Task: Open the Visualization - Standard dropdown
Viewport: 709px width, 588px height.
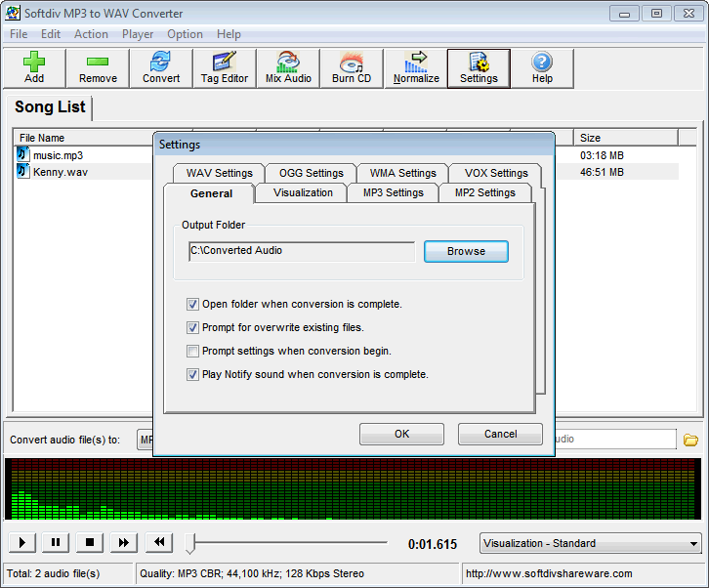Action: (591, 543)
